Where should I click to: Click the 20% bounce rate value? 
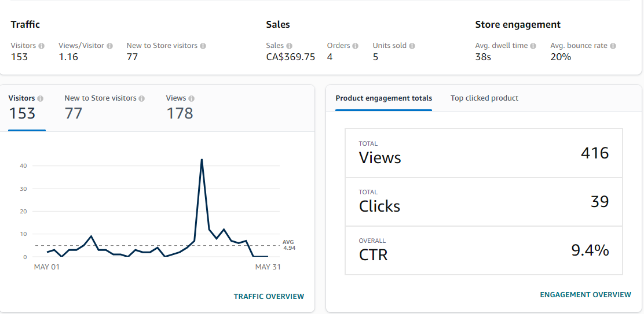point(561,57)
